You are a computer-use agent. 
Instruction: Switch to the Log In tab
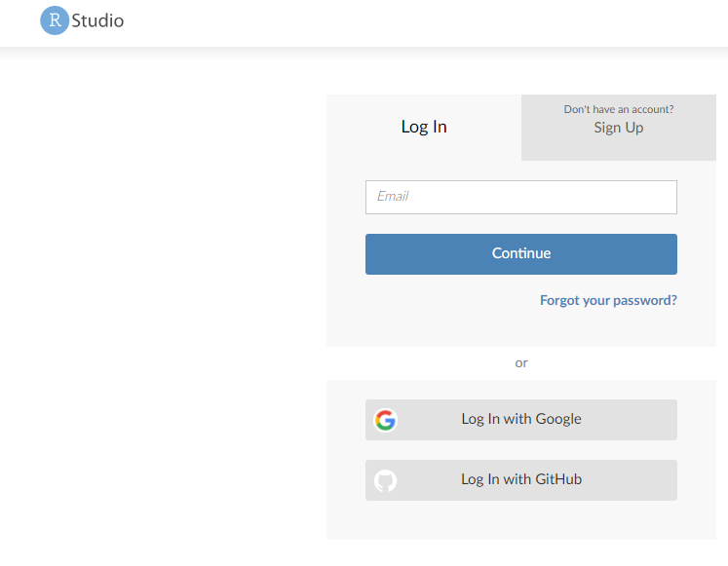(x=424, y=128)
